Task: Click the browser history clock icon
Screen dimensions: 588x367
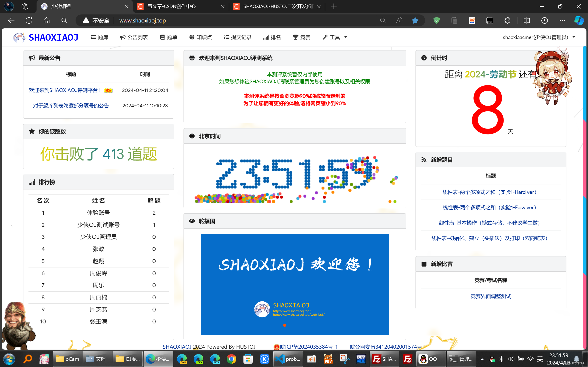Action: (545, 20)
